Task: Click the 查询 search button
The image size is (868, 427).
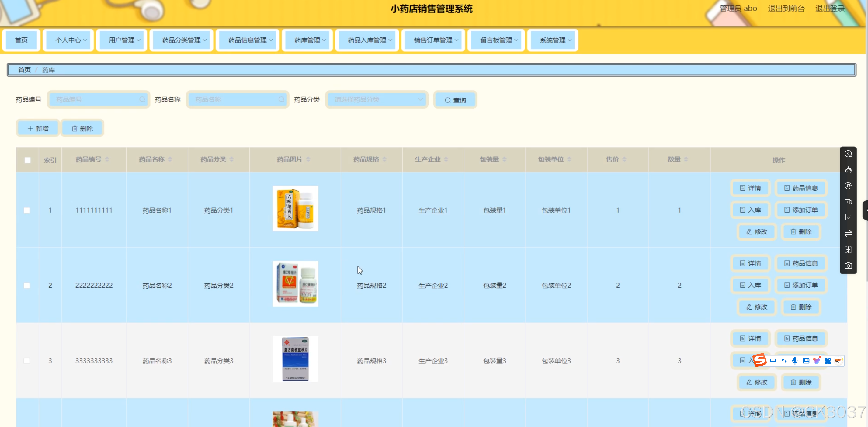Action: pos(455,100)
